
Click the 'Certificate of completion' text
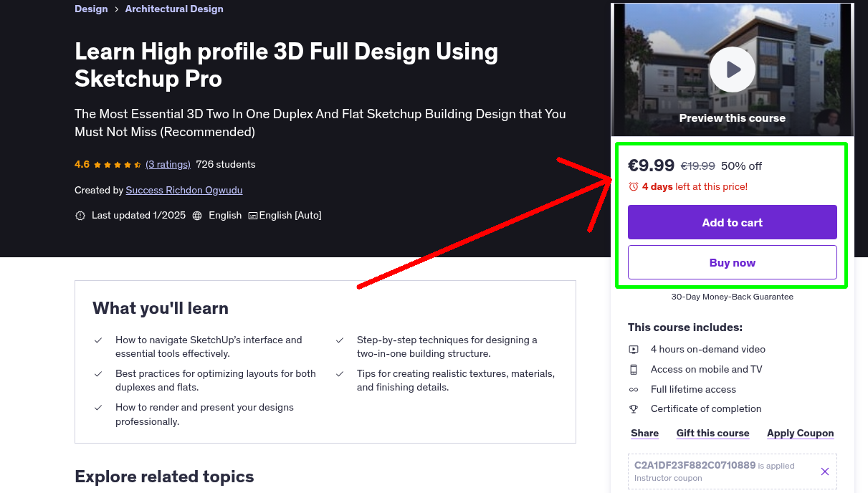point(706,408)
